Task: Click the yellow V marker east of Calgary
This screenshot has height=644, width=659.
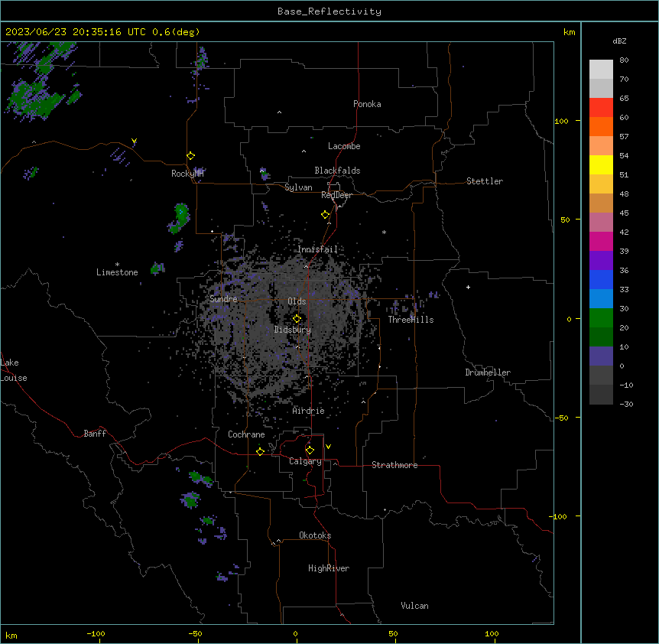Action: tap(328, 447)
